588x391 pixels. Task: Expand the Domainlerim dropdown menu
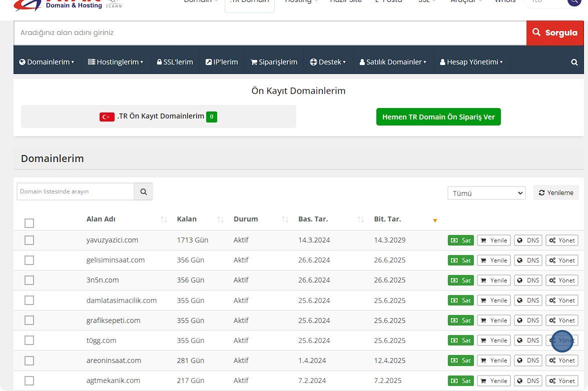point(47,62)
